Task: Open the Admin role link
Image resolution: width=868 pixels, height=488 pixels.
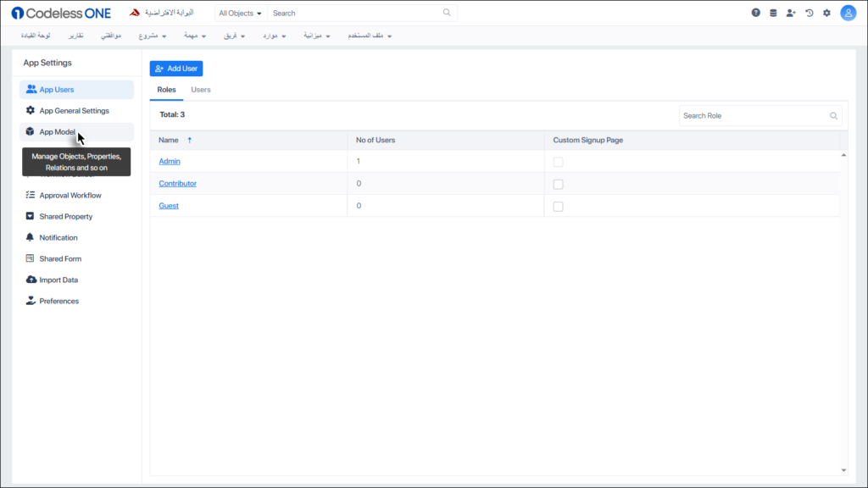Action: (170, 161)
